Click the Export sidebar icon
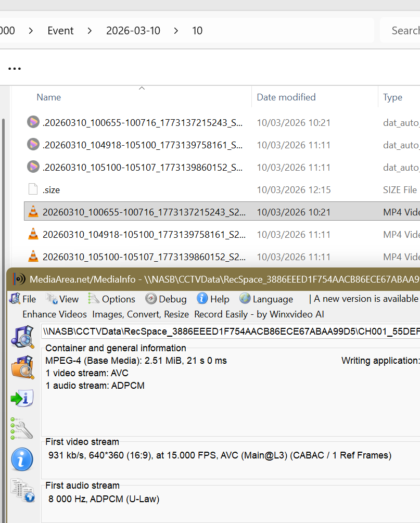Screen dimensions: 420x523 click(x=22, y=398)
